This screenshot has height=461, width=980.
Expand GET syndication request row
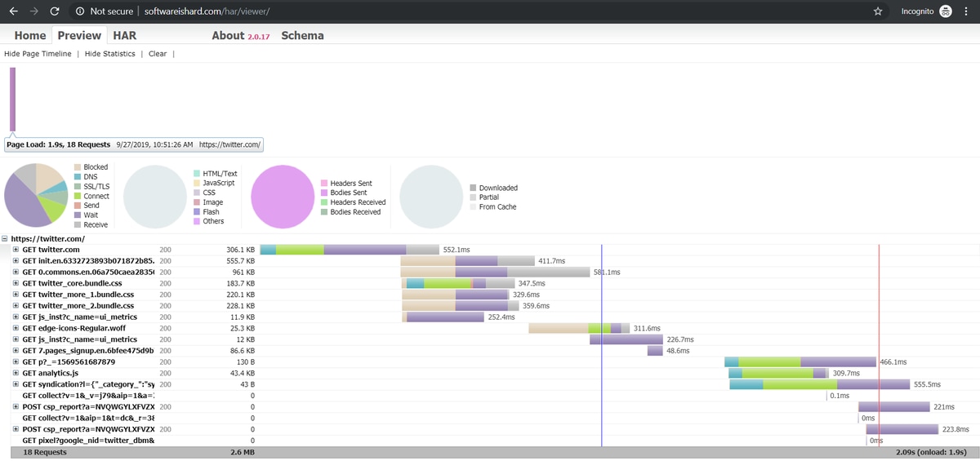pyautogui.click(x=16, y=383)
